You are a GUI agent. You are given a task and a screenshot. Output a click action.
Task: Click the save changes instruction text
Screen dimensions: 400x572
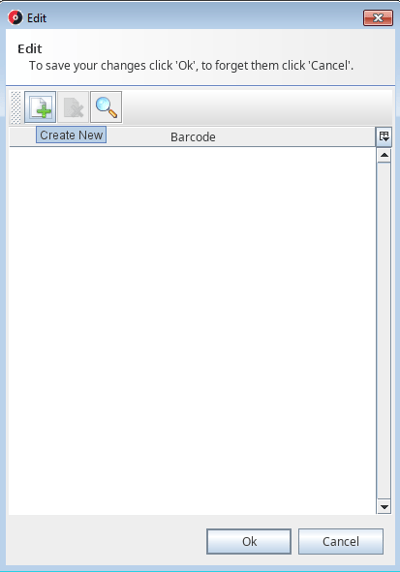pos(191,66)
